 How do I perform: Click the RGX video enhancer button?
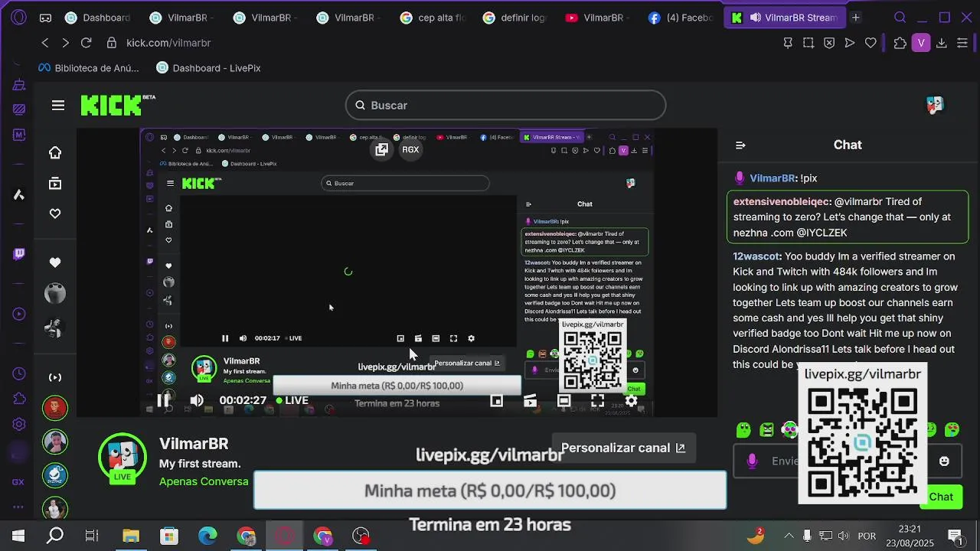click(x=410, y=149)
